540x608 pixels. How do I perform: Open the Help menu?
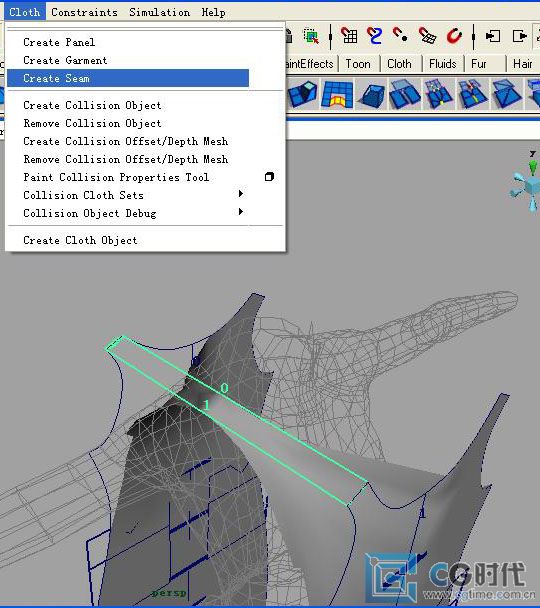(213, 12)
